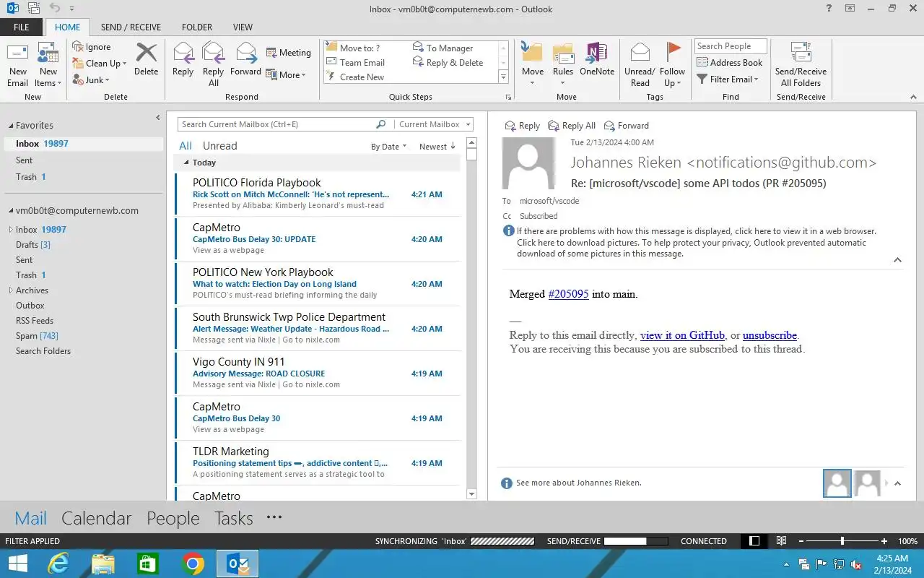The height and width of the screenshot is (578, 924).
Task: Expand the Quick Steps gallery
Action: point(503,77)
